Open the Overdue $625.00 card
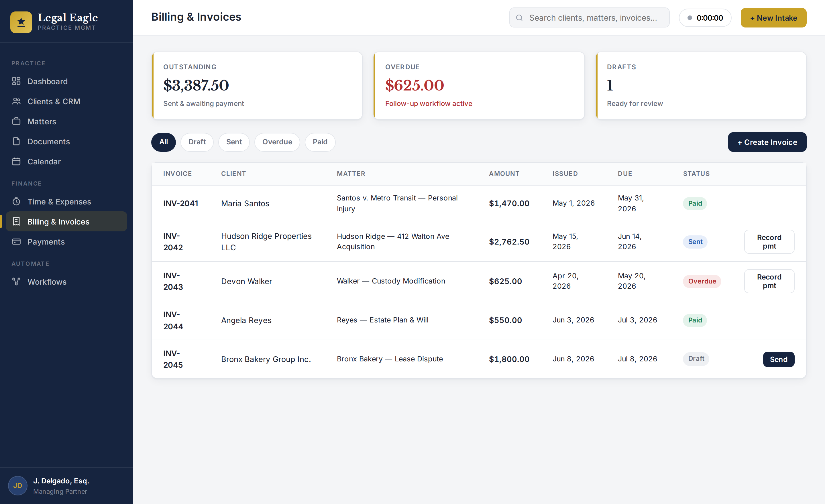 pyautogui.click(x=479, y=86)
